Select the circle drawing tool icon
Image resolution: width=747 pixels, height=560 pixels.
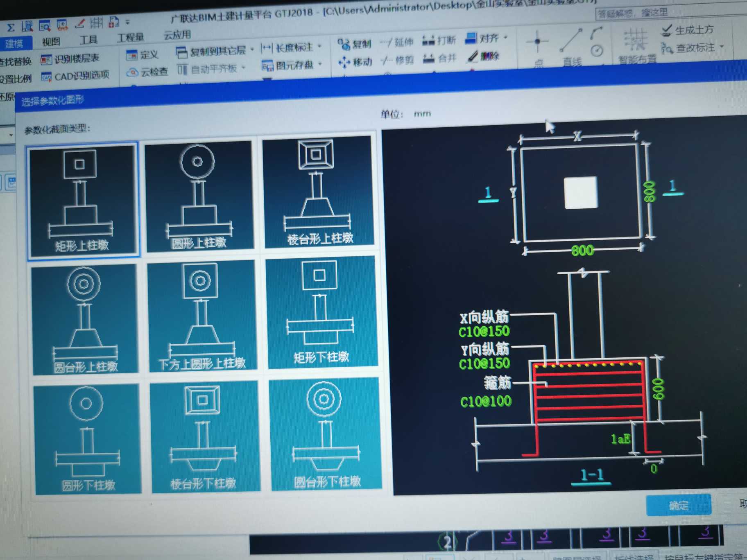point(597,51)
